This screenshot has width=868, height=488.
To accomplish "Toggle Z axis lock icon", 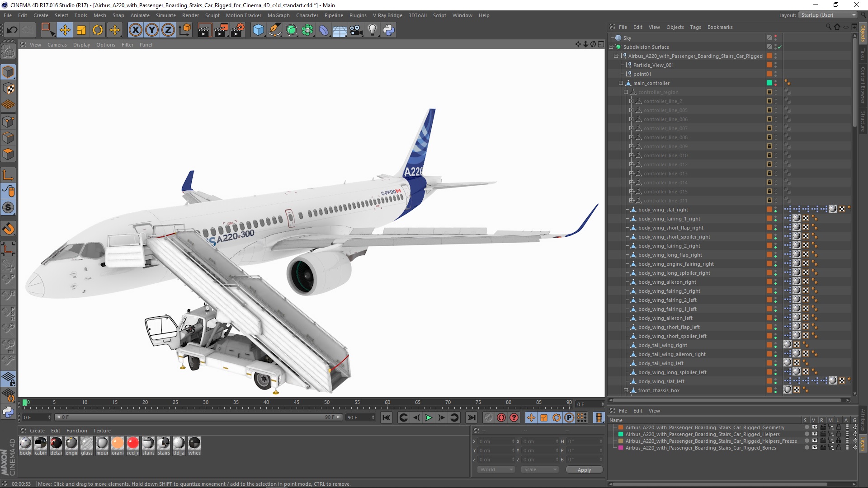I will coord(168,30).
